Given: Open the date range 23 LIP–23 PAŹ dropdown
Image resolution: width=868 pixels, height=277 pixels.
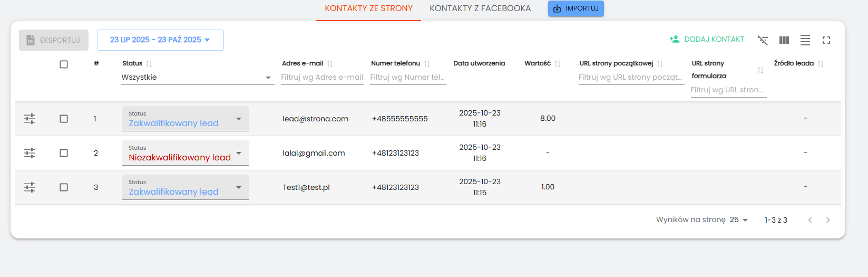Looking at the screenshot, I should pyautogui.click(x=160, y=40).
